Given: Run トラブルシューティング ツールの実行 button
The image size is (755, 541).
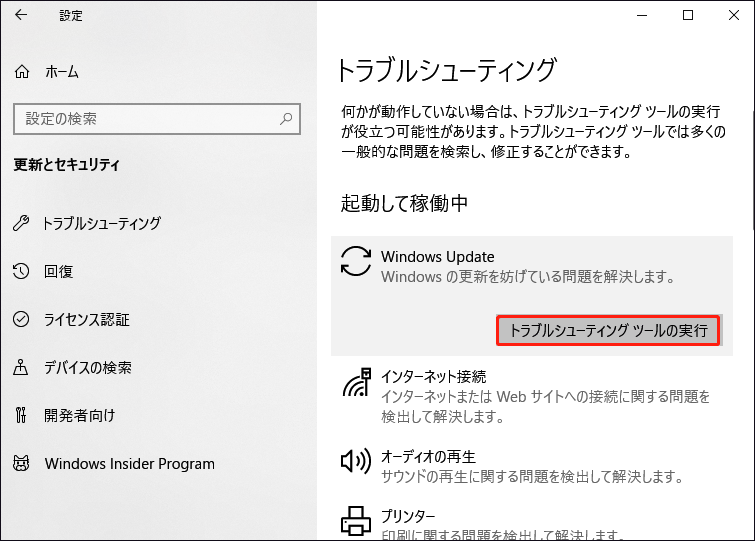Looking at the screenshot, I should click(x=608, y=330).
